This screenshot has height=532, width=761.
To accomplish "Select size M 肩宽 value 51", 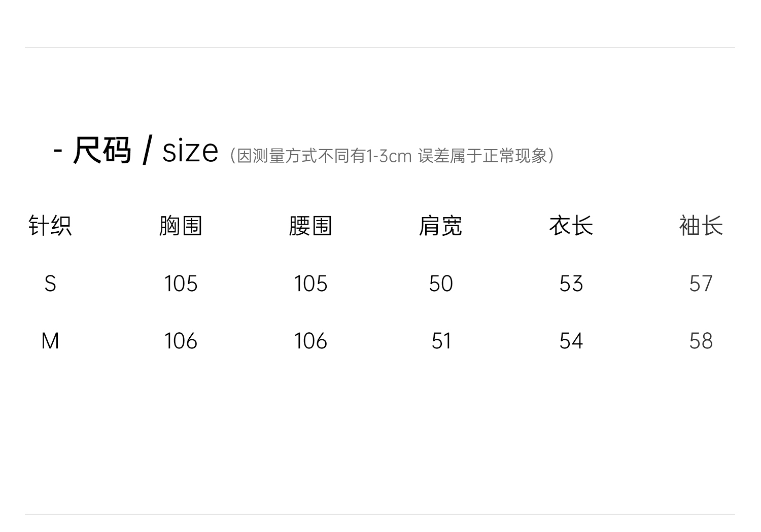I will click(440, 341).
